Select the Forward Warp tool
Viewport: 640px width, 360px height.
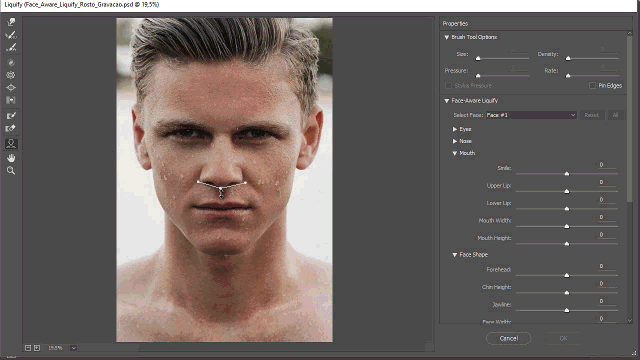(x=11, y=22)
